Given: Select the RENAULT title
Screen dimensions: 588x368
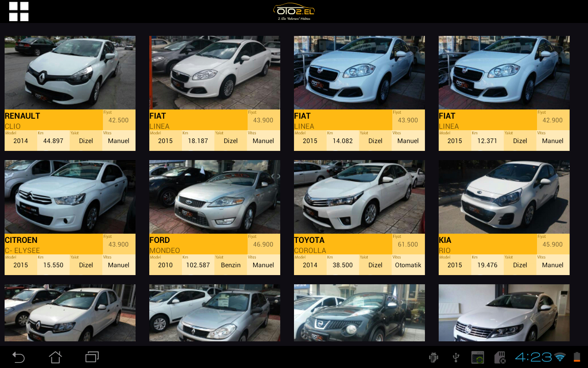Looking at the screenshot, I should pos(23,116).
